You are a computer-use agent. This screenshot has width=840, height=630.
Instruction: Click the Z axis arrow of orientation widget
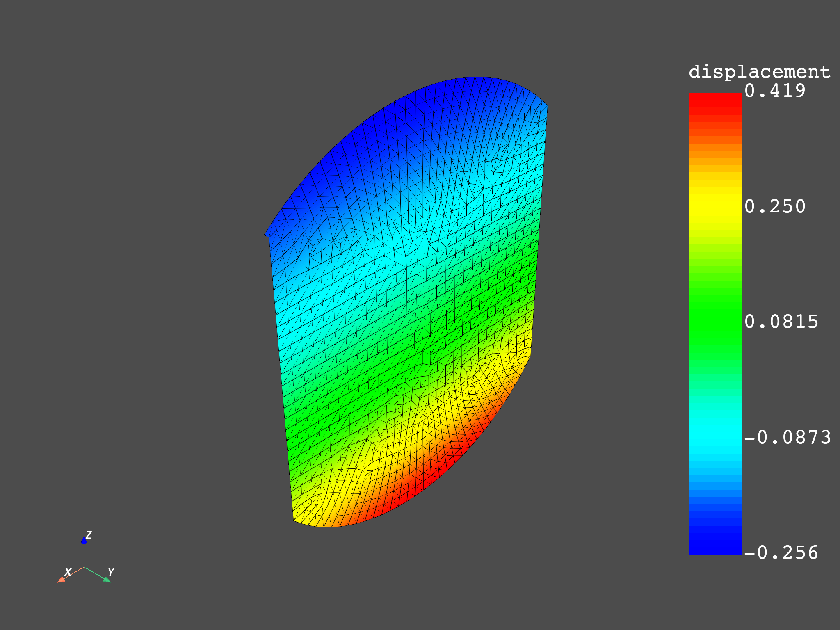pyautogui.click(x=84, y=541)
